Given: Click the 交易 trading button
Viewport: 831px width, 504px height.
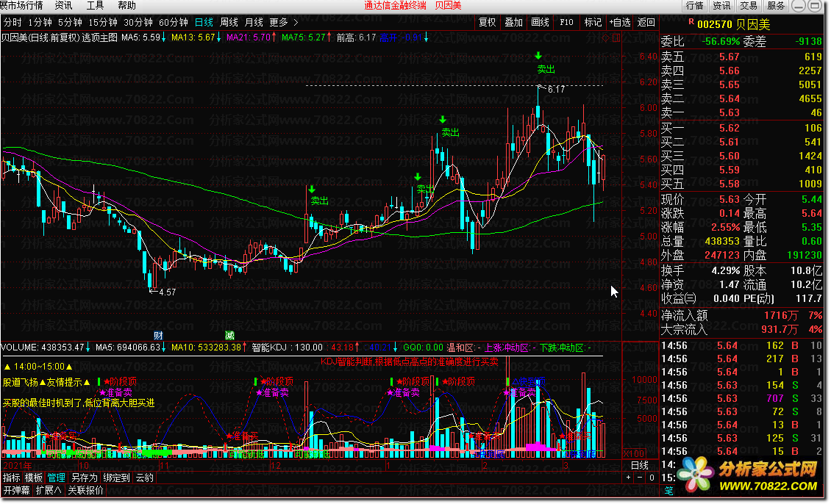Looking at the screenshot, I should tap(749, 6).
